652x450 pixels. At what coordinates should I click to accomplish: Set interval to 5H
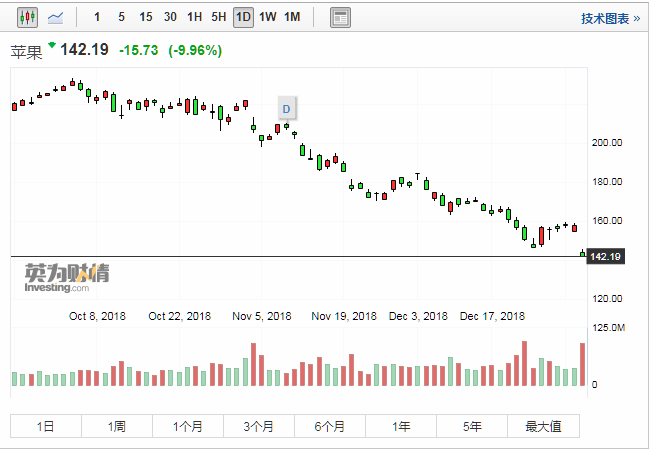click(x=219, y=17)
